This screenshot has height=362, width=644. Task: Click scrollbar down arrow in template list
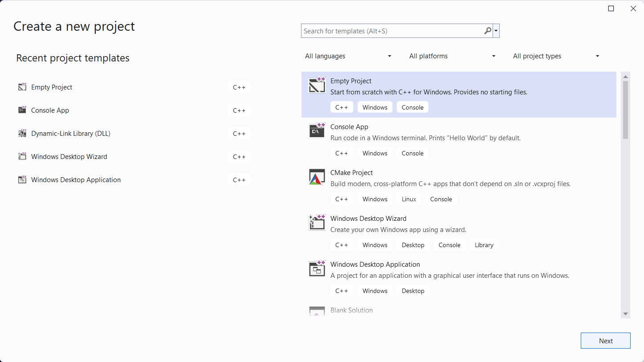point(625,314)
